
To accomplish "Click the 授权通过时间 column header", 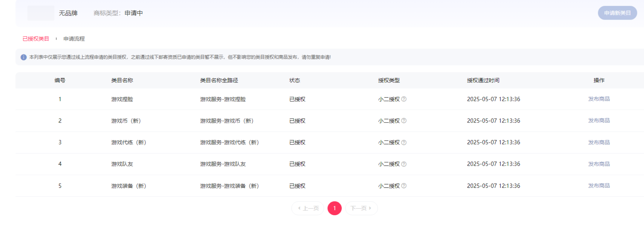I will tap(483, 80).
